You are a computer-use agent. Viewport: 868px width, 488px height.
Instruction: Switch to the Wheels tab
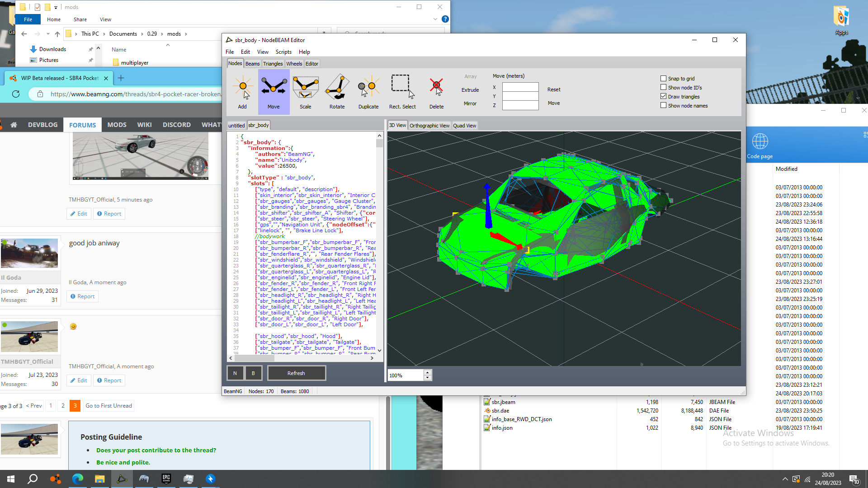coord(294,64)
